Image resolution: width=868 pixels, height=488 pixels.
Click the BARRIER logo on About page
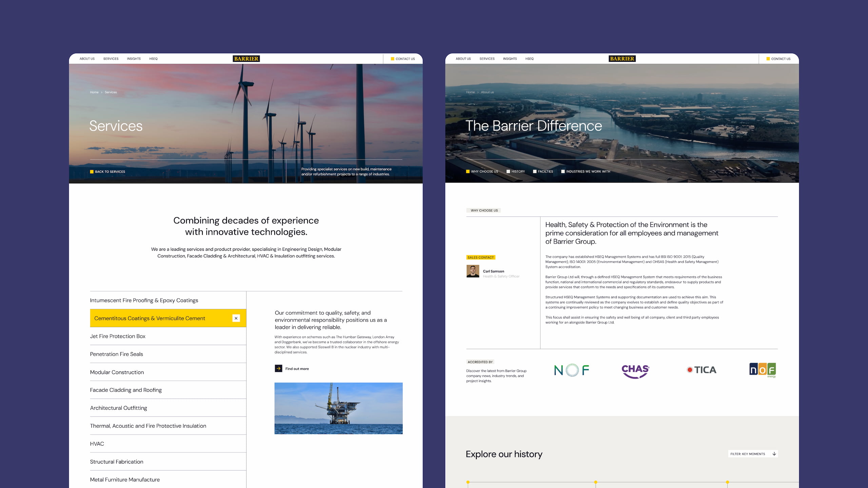point(622,59)
